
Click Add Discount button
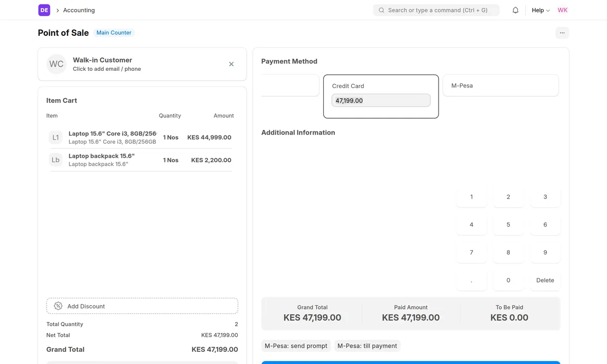click(142, 306)
